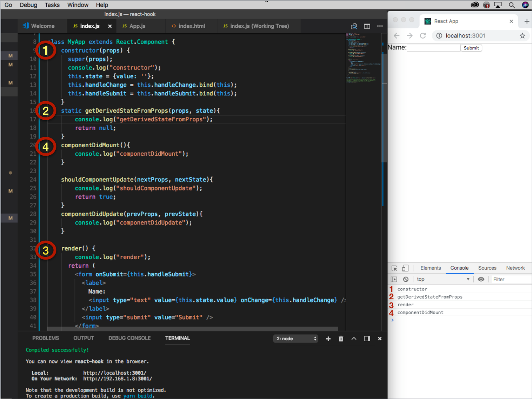
Task: Expand the 'top' frame context dropdown
Action: point(443,279)
